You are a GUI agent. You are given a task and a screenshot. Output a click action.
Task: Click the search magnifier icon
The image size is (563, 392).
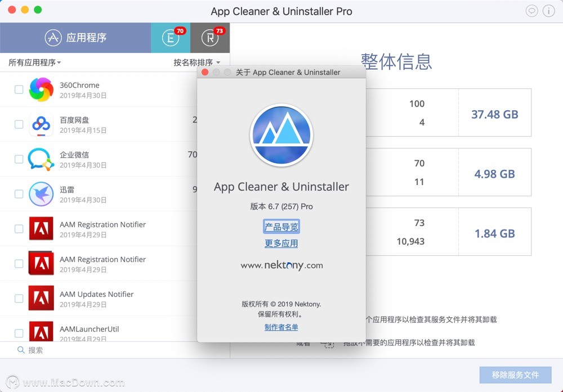tap(21, 350)
